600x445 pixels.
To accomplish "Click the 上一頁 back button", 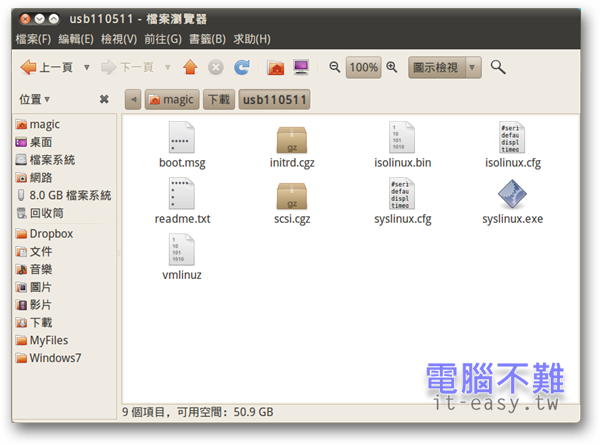I will [x=46, y=68].
